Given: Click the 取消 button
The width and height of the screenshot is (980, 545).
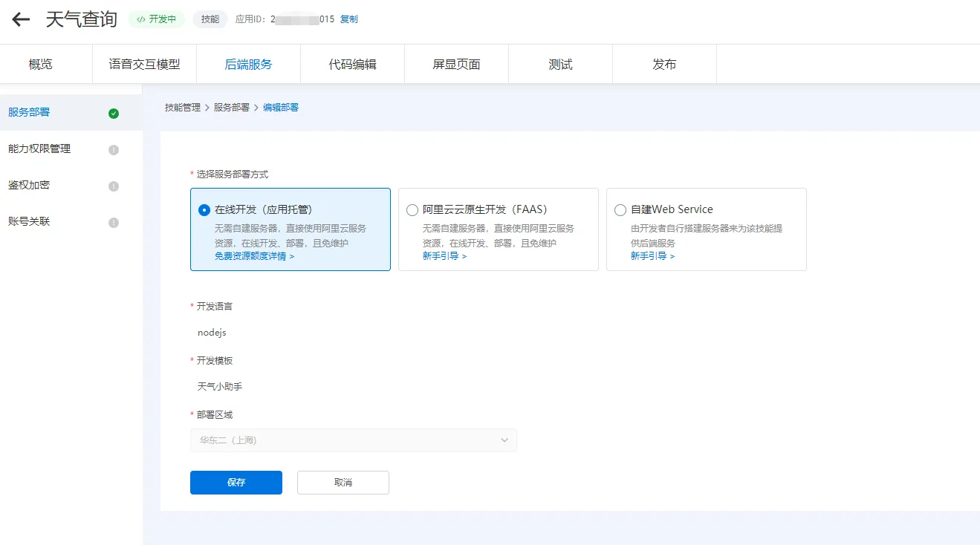Looking at the screenshot, I should [x=343, y=483].
